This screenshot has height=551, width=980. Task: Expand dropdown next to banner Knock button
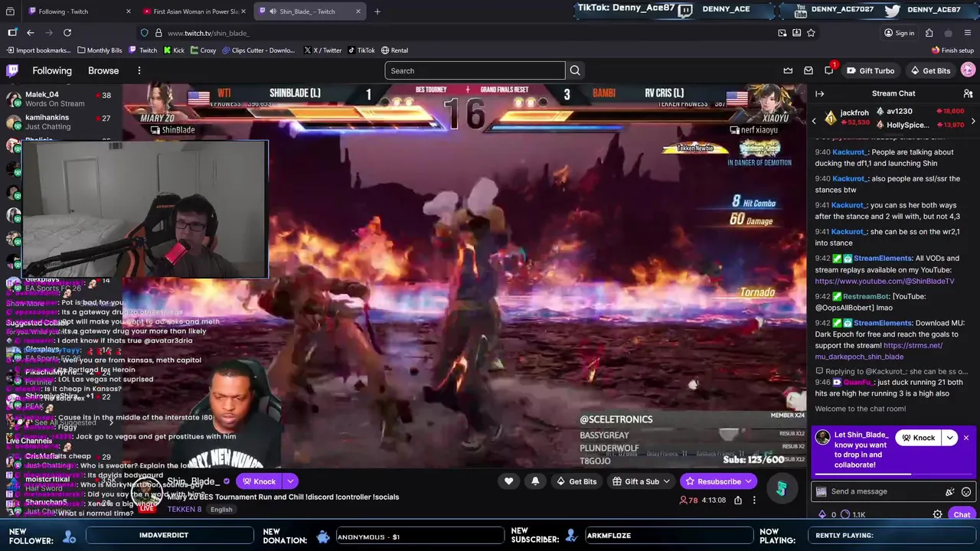(950, 438)
